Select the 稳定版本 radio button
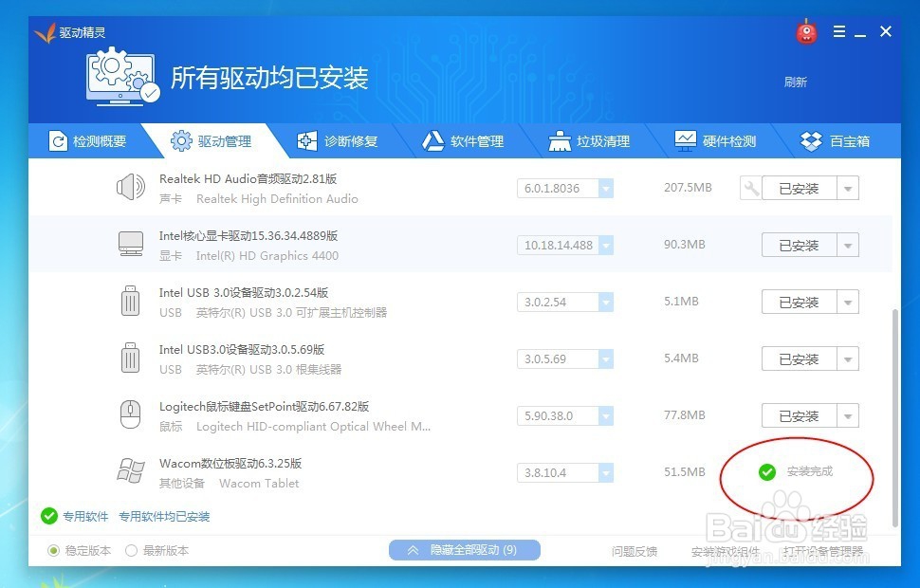 click(54, 550)
